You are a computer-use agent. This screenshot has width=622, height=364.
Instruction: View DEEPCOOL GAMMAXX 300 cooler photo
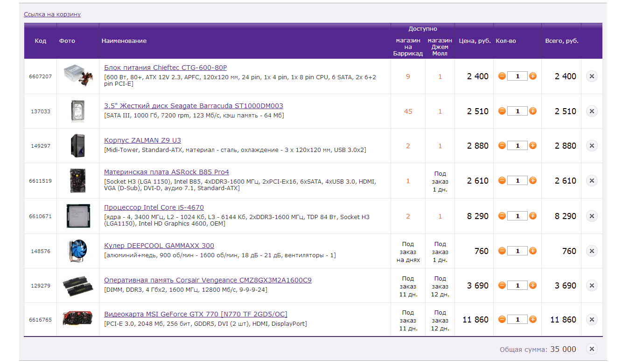(78, 251)
